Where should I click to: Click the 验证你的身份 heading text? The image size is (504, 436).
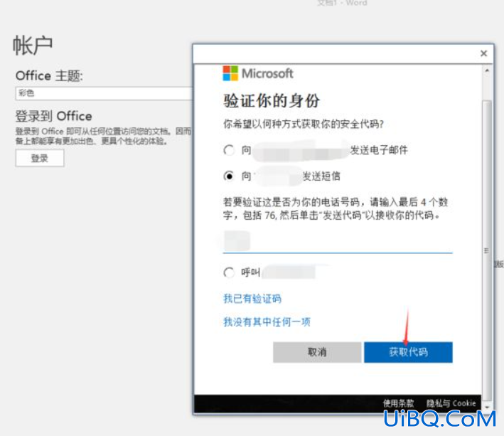point(272,100)
